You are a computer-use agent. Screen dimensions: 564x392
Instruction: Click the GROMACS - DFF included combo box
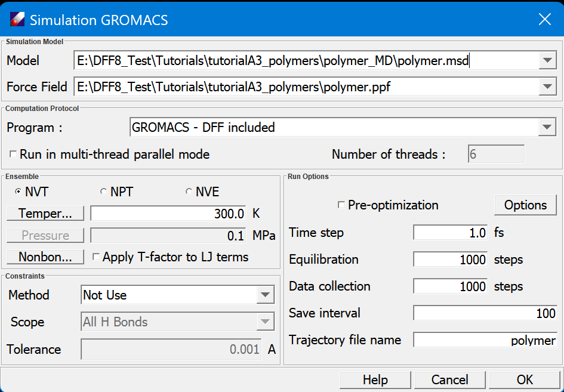343,127
